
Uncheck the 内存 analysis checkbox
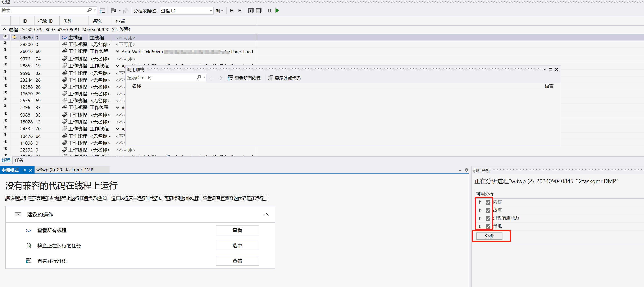click(488, 202)
